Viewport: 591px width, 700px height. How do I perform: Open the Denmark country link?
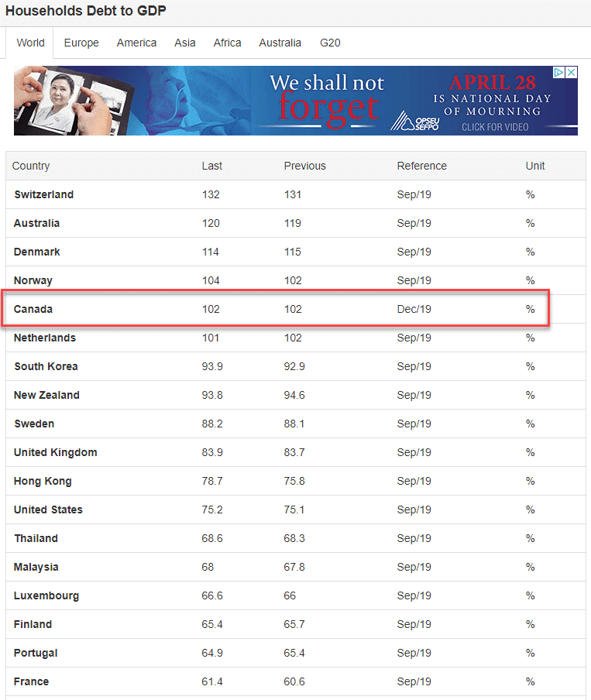[x=37, y=252]
